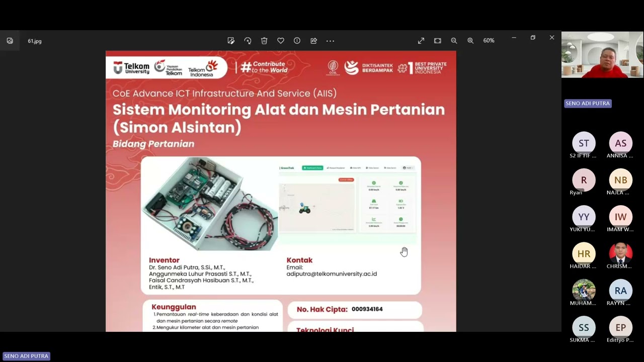The image size is (644, 362).
Task: Select the MUHAM... participant photo
Action: point(584,291)
